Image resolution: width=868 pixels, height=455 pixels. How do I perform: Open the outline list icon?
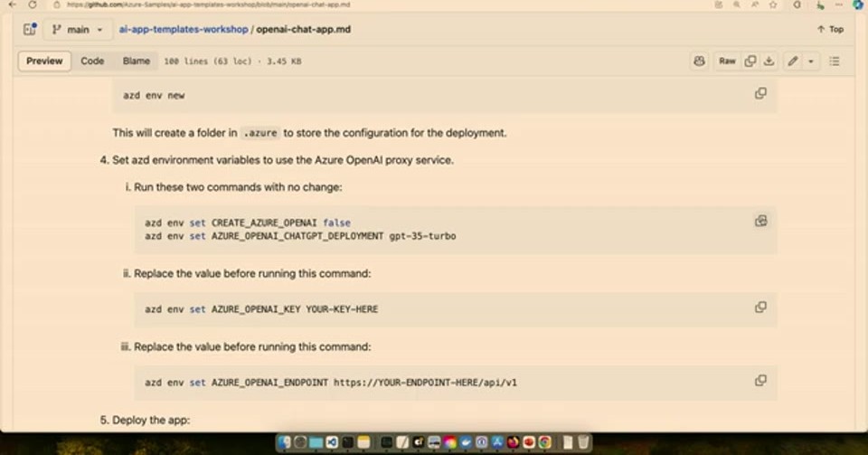(x=835, y=61)
